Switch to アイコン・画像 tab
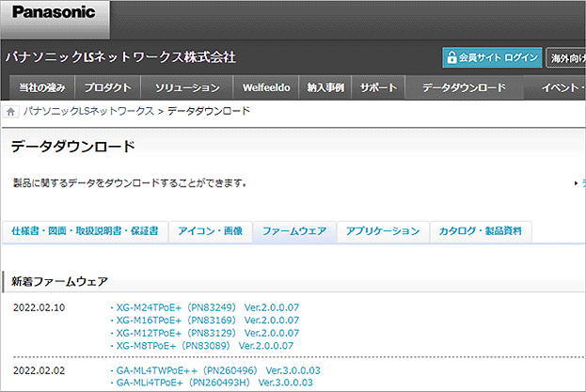The width and height of the screenshot is (586, 392). click(210, 231)
